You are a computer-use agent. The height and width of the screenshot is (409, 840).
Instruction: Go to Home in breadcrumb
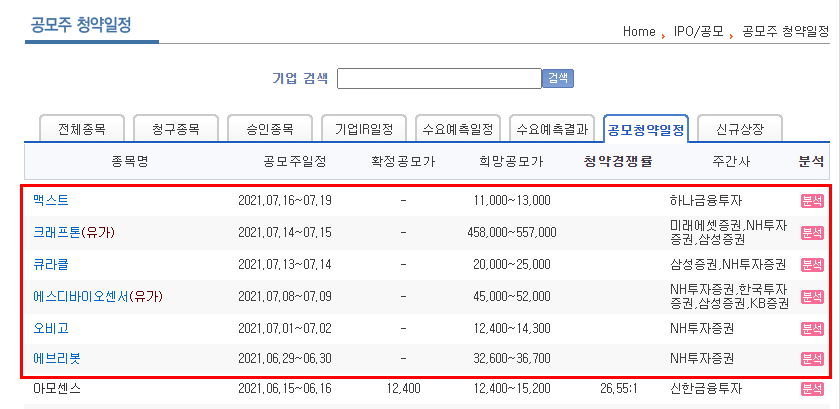coord(639,32)
